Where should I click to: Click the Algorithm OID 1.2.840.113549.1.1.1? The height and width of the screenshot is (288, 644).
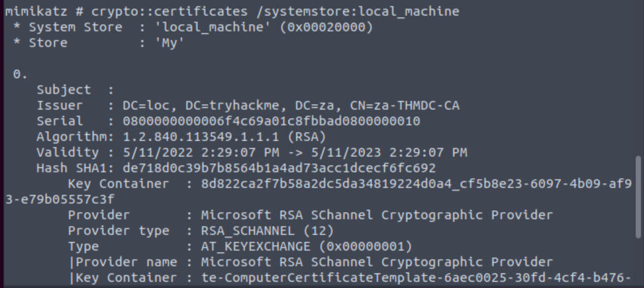point(201,137)
